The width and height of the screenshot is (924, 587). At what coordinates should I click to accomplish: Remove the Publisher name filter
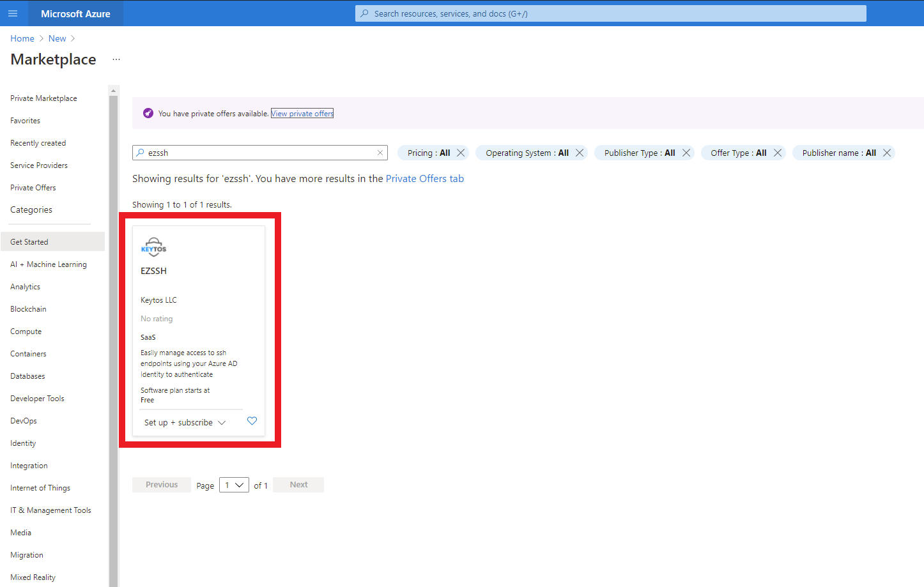point(887,153)
